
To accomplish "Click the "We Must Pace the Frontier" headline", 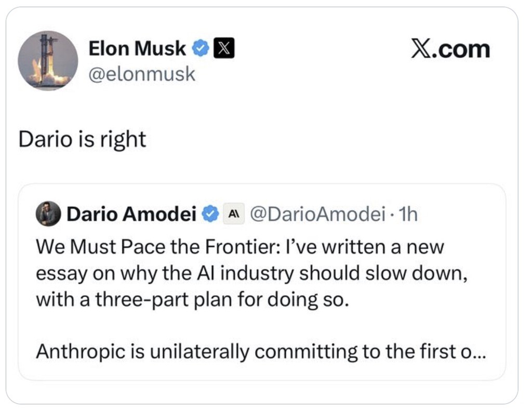I will click(157, 247).
